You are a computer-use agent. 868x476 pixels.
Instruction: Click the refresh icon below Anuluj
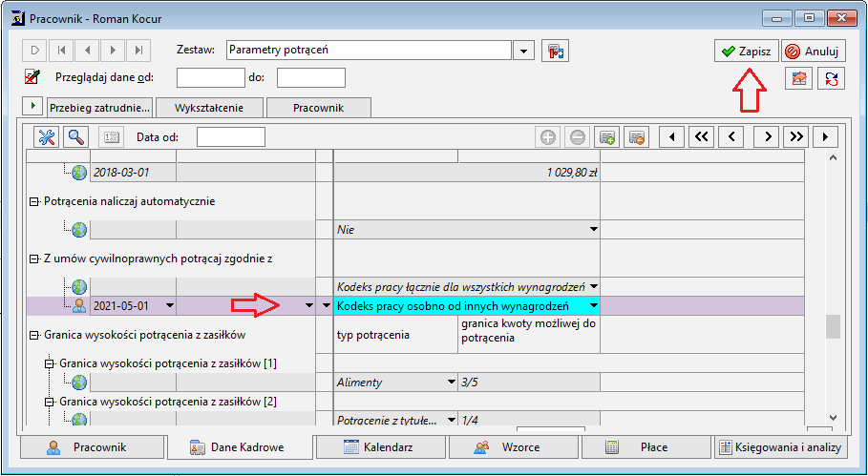pos(832,78)
